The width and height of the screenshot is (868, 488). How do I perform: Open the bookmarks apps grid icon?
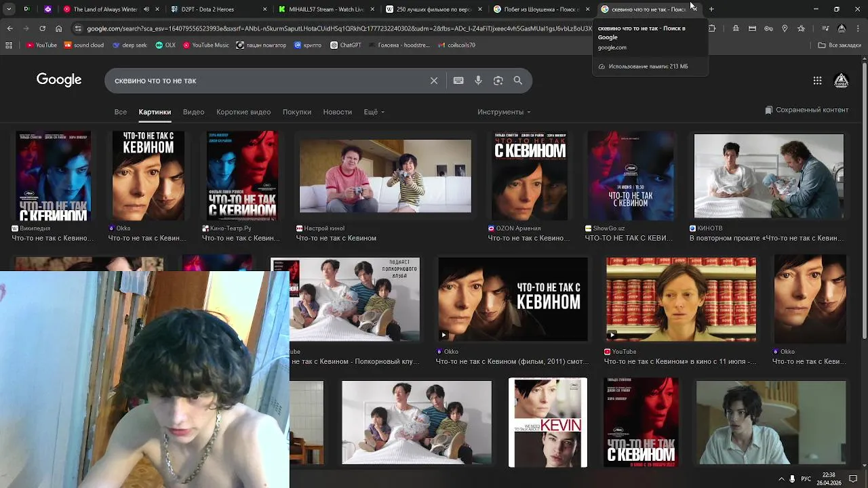click(x=9, y=45)
